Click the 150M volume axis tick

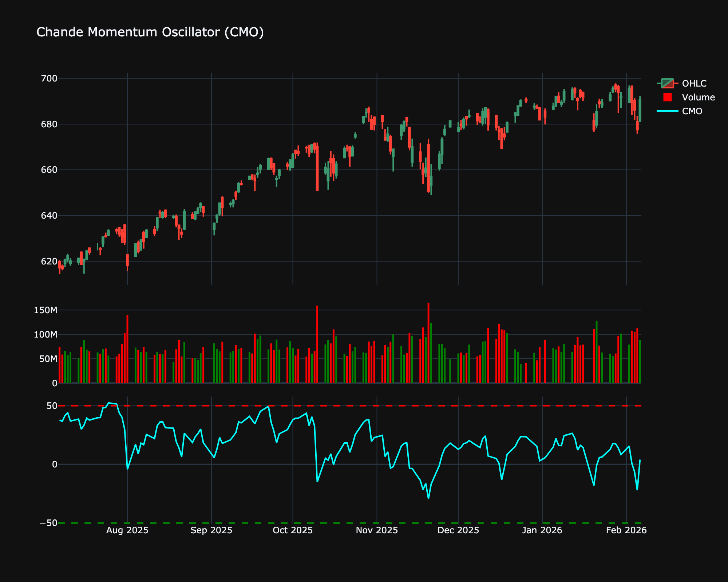(x=45, y=310)
